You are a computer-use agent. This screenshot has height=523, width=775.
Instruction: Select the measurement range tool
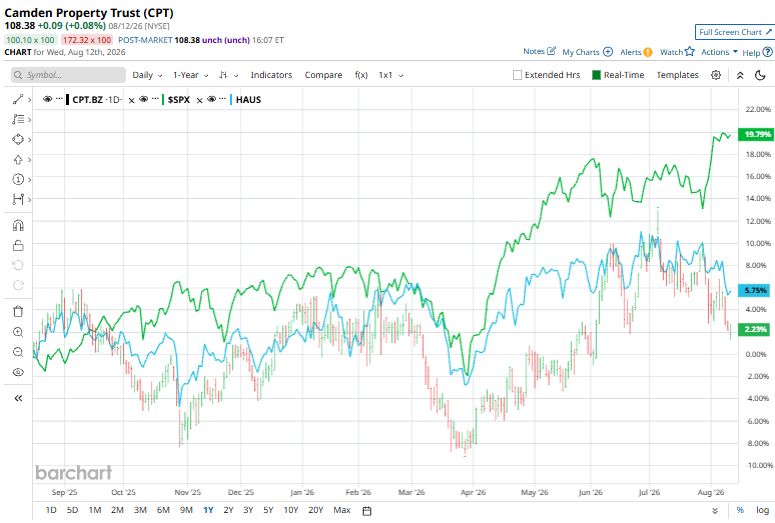pyautogui.click(x=18, y=199)
